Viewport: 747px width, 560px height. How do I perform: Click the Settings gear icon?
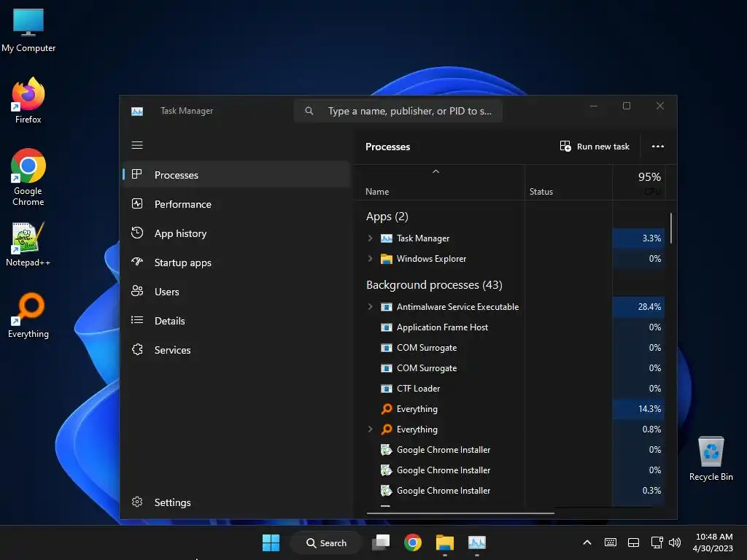pos(137,502)
